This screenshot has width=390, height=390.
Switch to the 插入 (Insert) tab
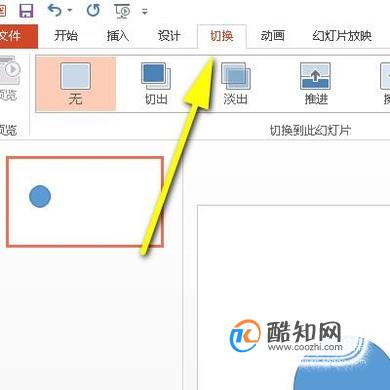118,36
